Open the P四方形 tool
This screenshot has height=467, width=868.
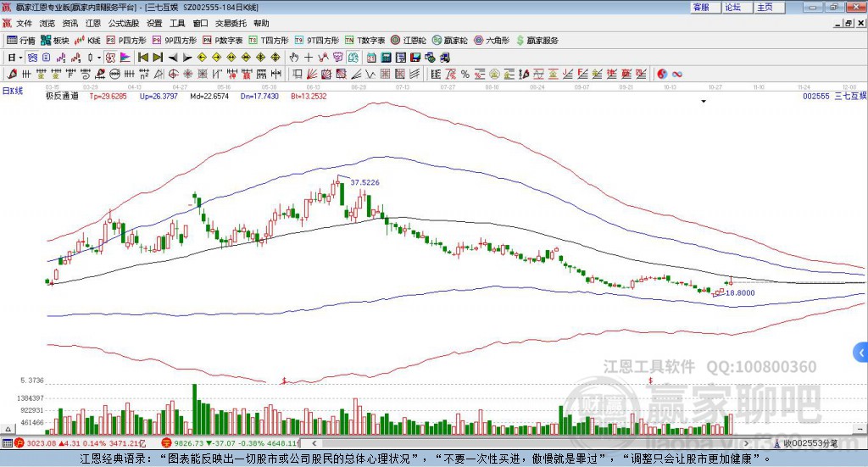[126, 41]
